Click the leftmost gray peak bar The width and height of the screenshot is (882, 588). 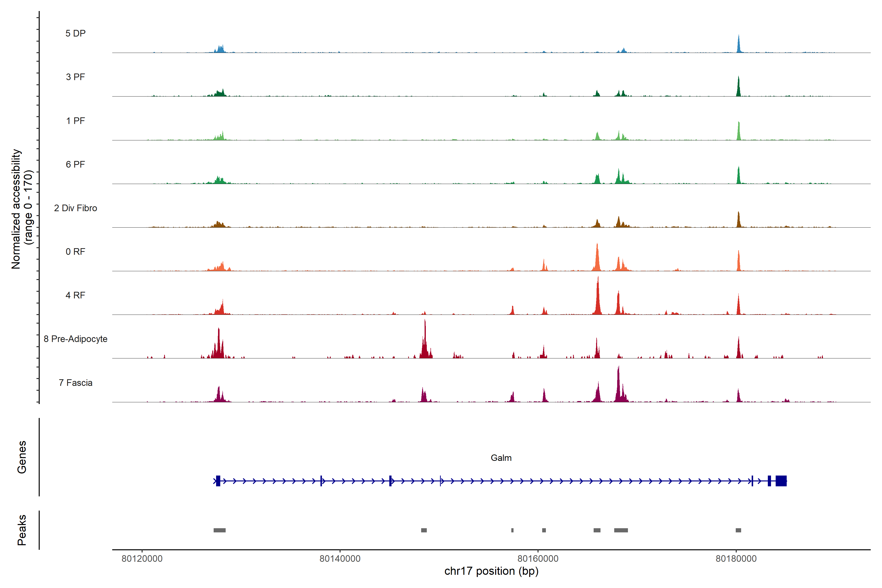[x=219, y=530]
